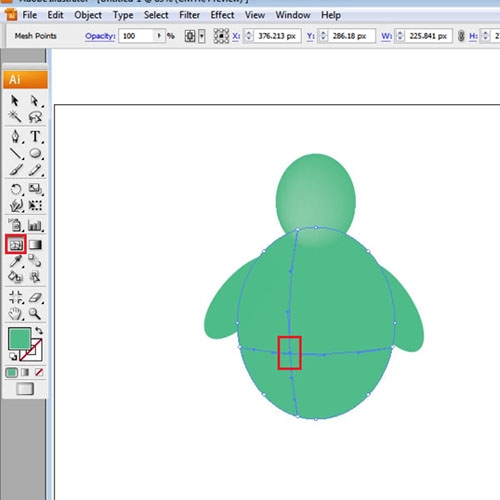Select the Pencil tool

(x=35, y=170)
